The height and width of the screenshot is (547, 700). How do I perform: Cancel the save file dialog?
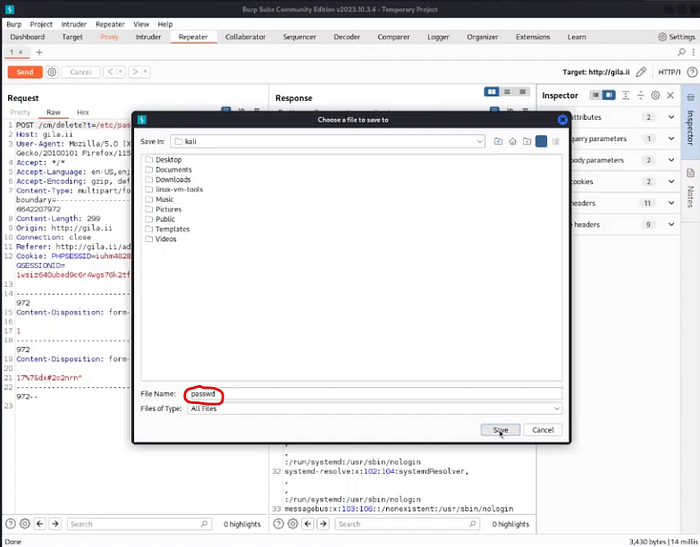pyautogui.click(x=543, y=430)
